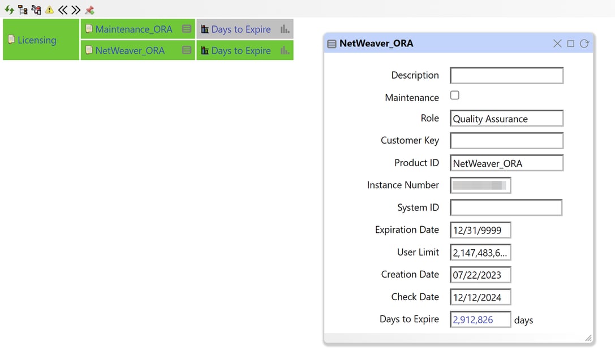Screen dimensions: 615x364
Task: Expand with the double right chevron
Action: coord(76,10)
